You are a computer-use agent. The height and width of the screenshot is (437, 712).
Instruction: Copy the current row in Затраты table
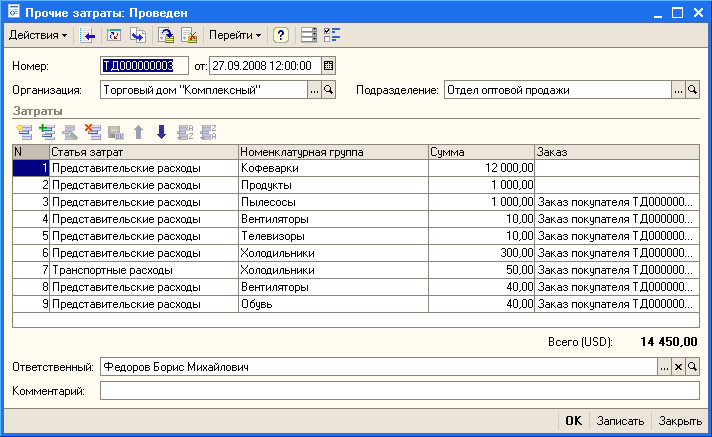(47, 132)
